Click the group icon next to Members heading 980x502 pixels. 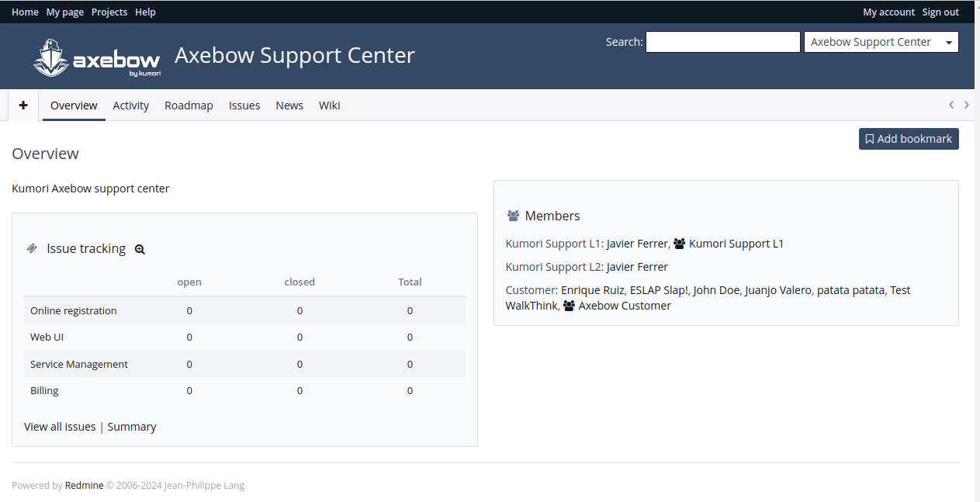[x=514, y=216]
